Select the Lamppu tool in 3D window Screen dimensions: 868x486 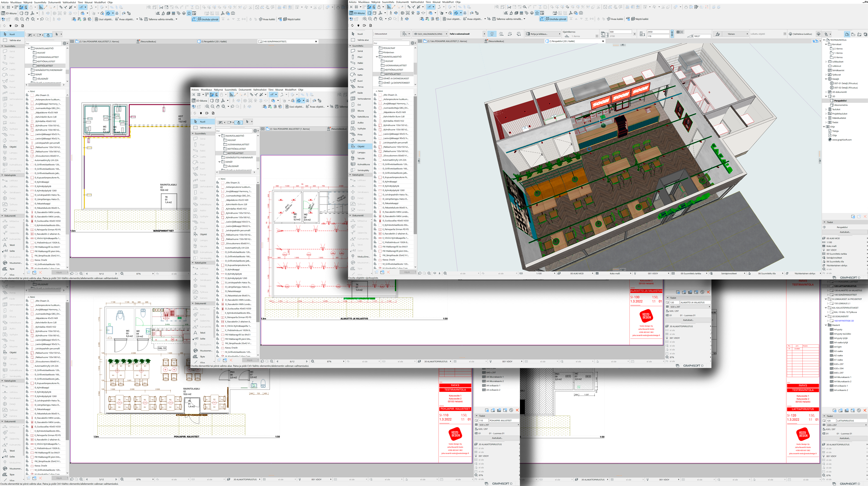360,152
